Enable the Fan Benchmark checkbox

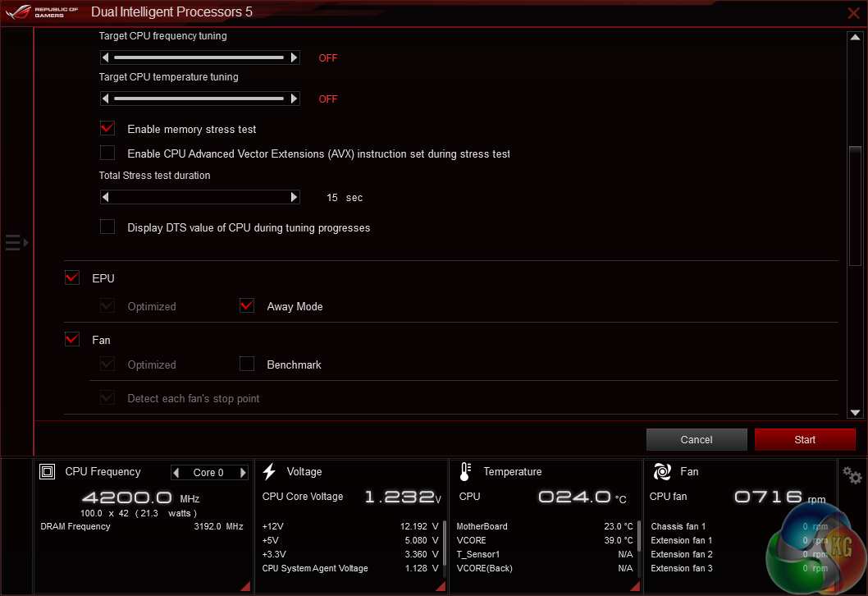[x=247, y=364]
